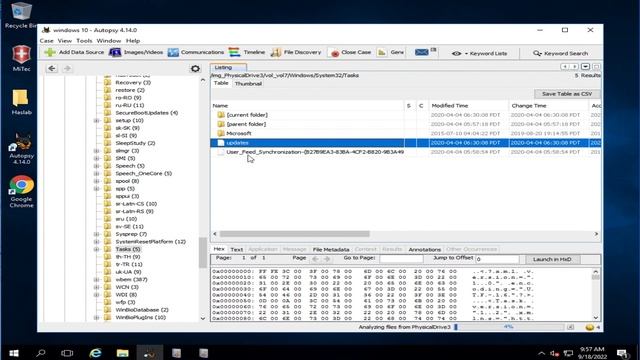
Task: Click the Jump to Offset input field
Action: pyautogui.click(x=497, y=259)
